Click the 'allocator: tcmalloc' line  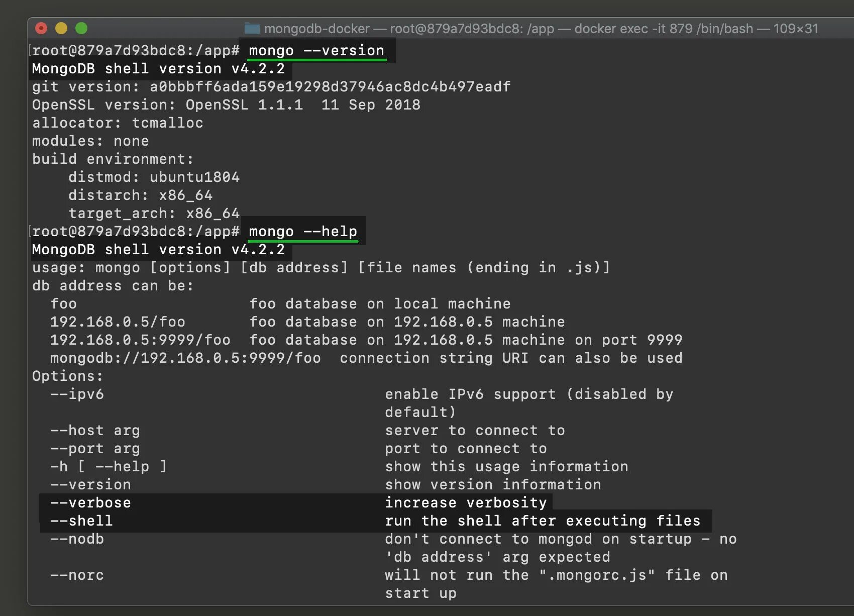tap(118, 123)
